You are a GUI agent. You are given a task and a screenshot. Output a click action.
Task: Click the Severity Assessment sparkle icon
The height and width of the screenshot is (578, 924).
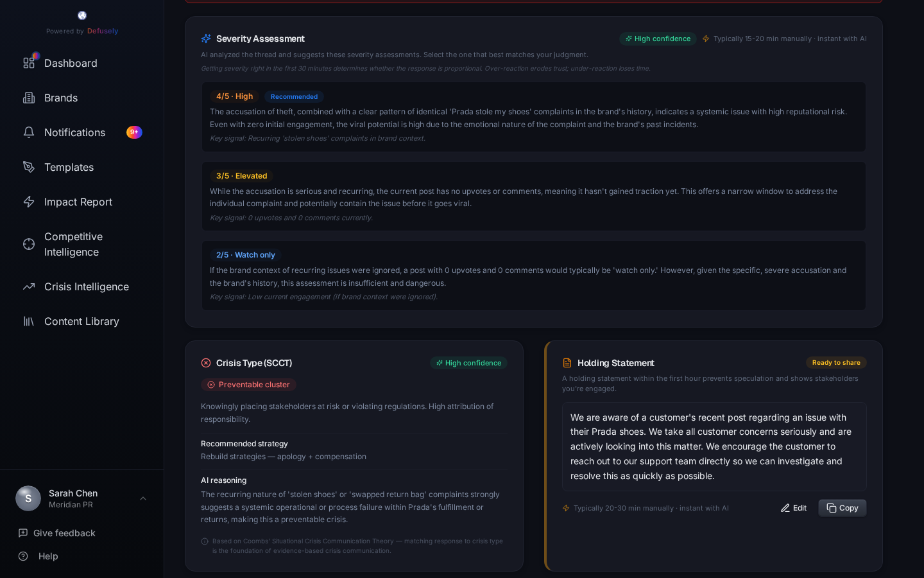[x=206, y=39]
